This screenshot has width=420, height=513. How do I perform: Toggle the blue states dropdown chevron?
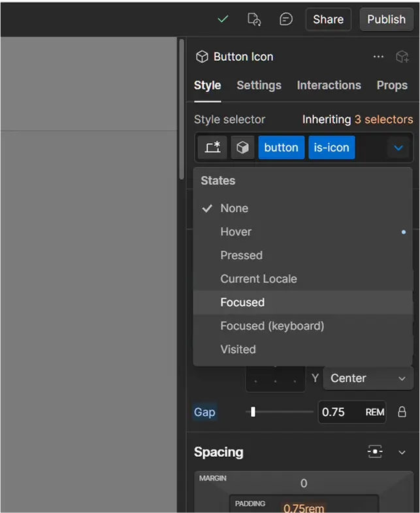click(x=398, y=148)
